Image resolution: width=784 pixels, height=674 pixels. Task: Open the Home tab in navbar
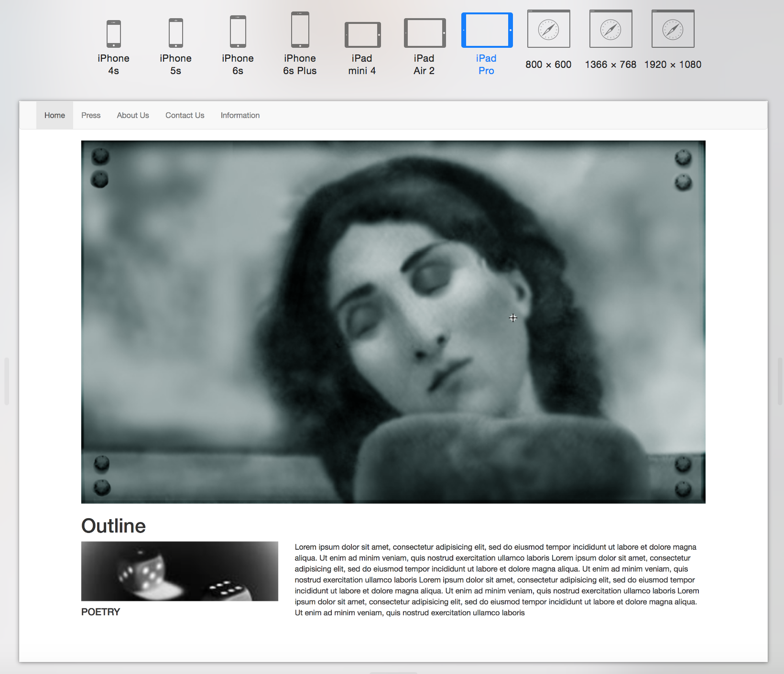[x=54, y=115]
